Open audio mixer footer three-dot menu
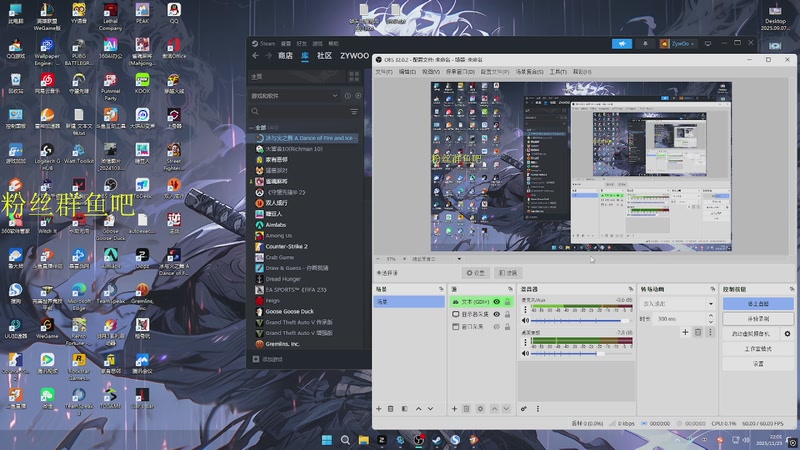The height and width of the screenshot is (450, 800). point(537,409)
